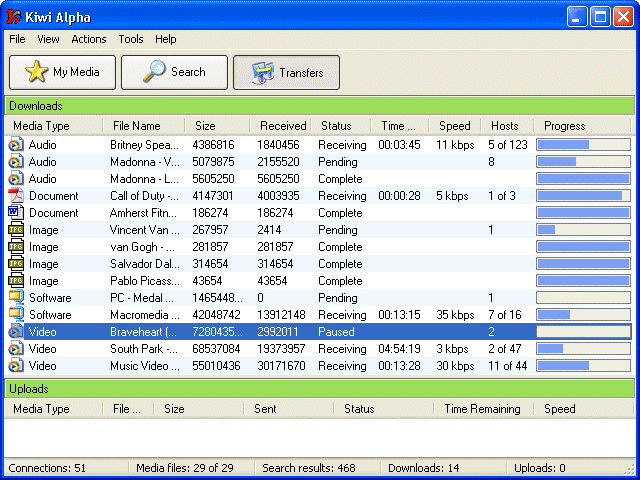Click the PDF icon for Call of Duty row
This screenshot has width=640, height=480.
pos(16,196)
